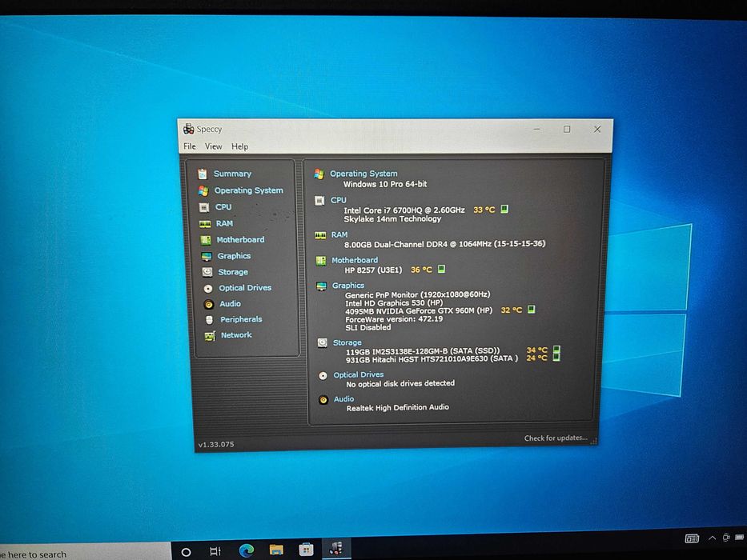This screenshot has width=747, height=560.
Task: Open Summary section in sidebar
Action: pos(232,174)
